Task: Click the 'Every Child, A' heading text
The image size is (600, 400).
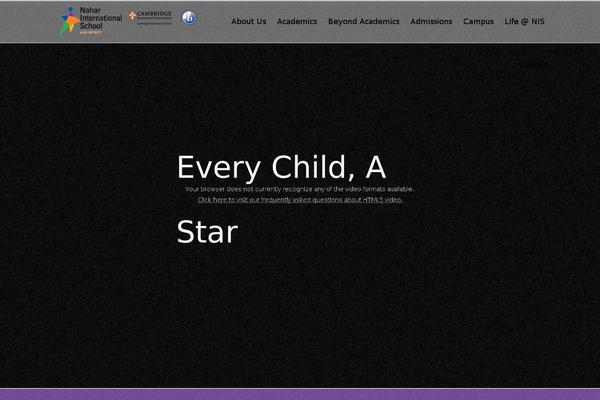Action: coord(281,167)
